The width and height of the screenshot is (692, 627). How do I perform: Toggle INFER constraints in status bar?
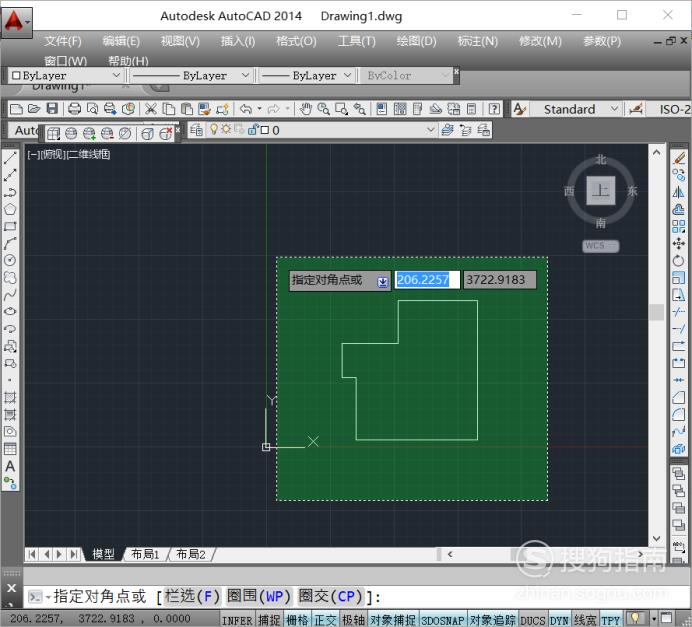237,620
